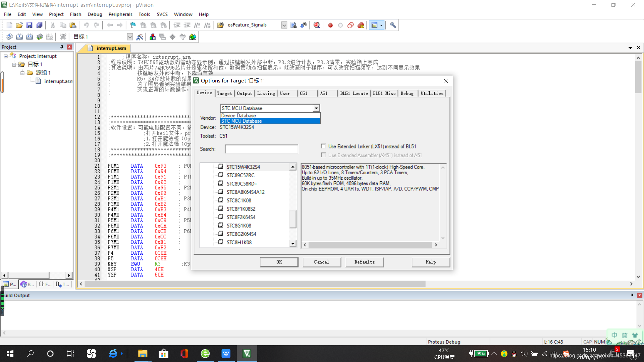The width and height of the screenshot is (644, 362).
Task: Open File Explorer from the taskbar
Action: [x=143, y=354]
